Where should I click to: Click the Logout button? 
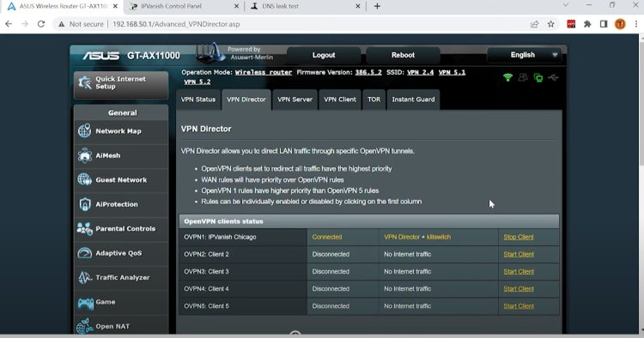(x=324, y=55)
